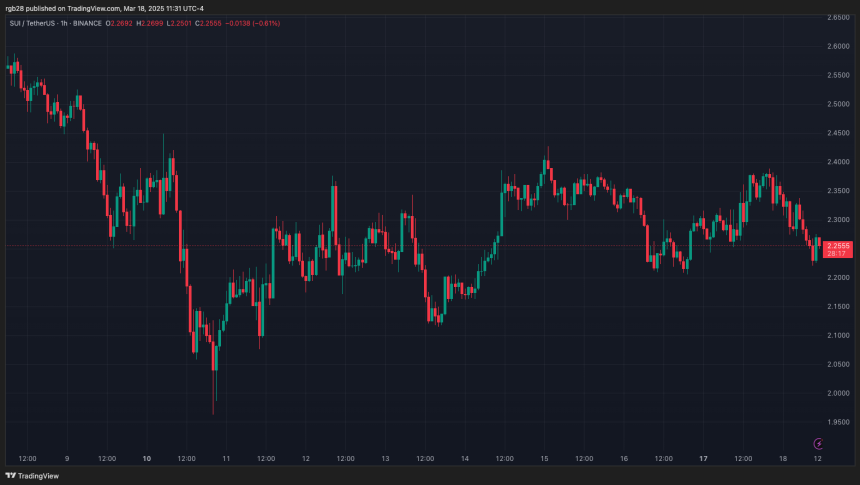Click date label 15 on time axis
Viewport: 860px width, 485px height.
tap(544, 459)
